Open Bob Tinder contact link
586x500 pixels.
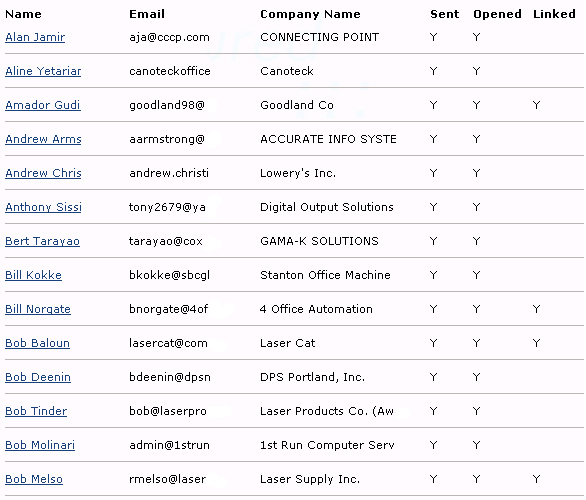click(x=36, y=411)
